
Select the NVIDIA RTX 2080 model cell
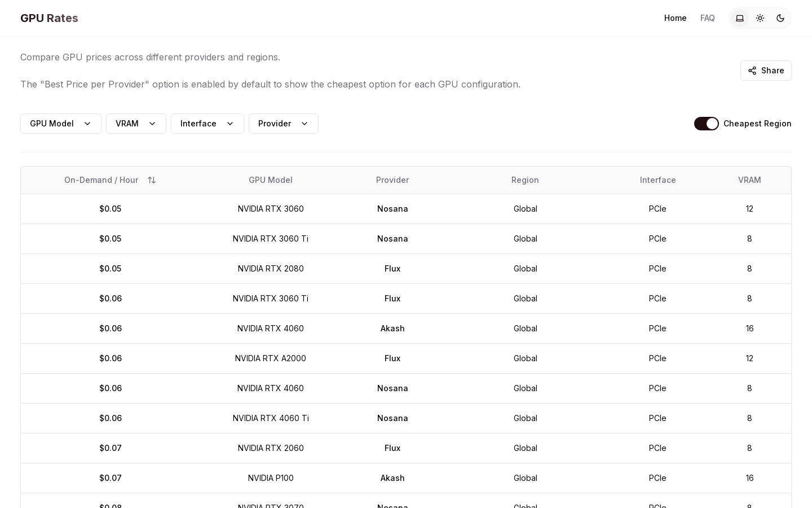271,269
